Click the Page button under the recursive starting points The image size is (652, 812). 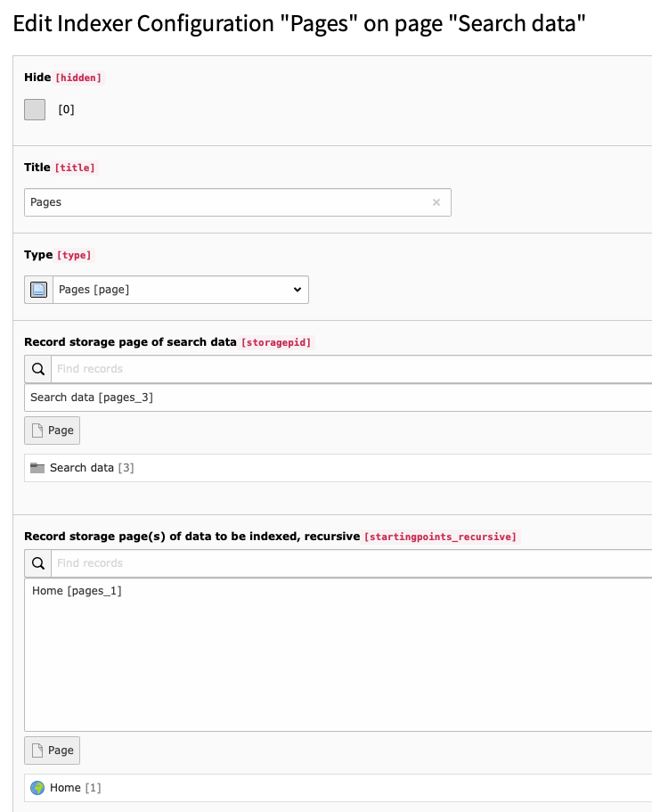coord(52,750)
